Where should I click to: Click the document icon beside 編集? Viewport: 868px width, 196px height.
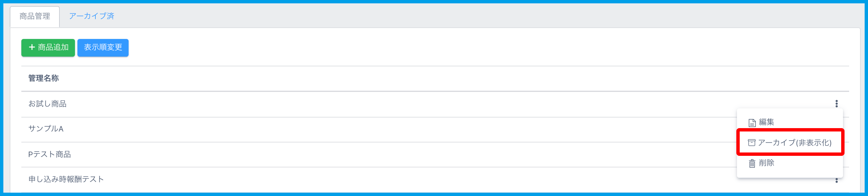[752, 123]
